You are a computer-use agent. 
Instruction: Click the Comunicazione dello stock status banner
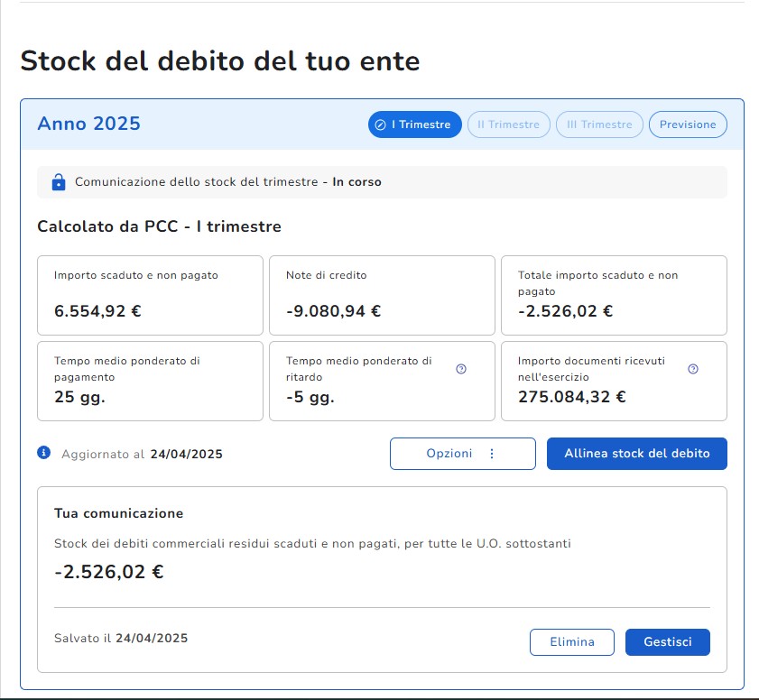pos(382,182)
